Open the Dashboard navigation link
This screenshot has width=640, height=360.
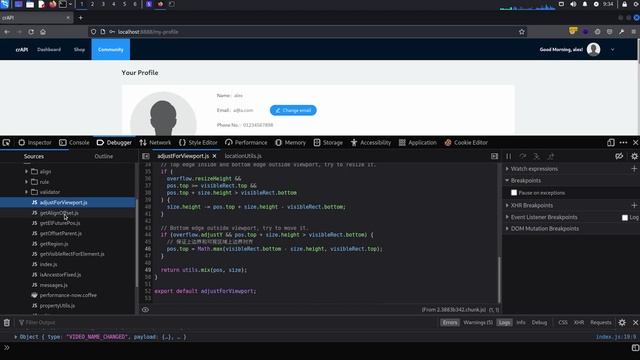tap(49, 49)
